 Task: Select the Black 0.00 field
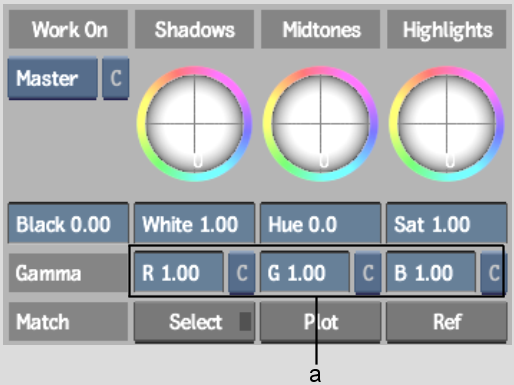pyautogui.click(x=68, y=223)
